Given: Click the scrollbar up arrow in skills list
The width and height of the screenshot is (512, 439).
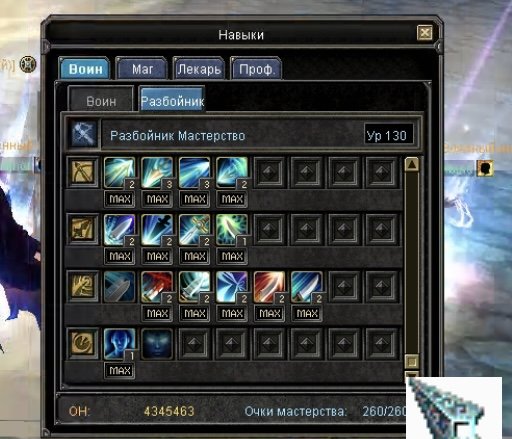Looking at the screenshot, I should [x=412, y=164].
